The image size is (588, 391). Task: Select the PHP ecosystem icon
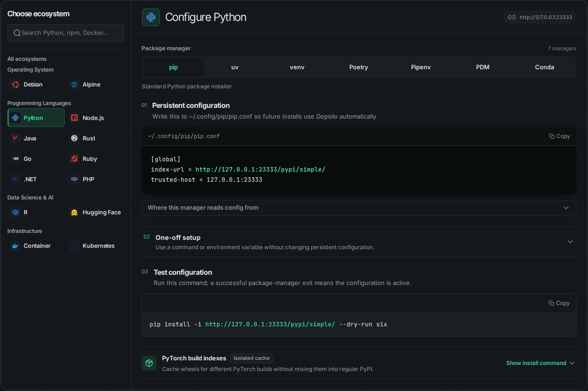[74, 179]
